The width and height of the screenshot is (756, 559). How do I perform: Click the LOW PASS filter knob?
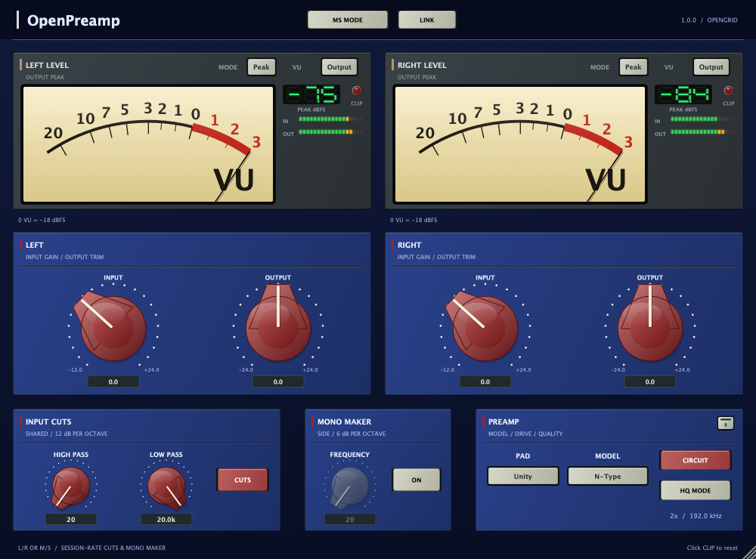pyautogui.click(x=166, y=486)
